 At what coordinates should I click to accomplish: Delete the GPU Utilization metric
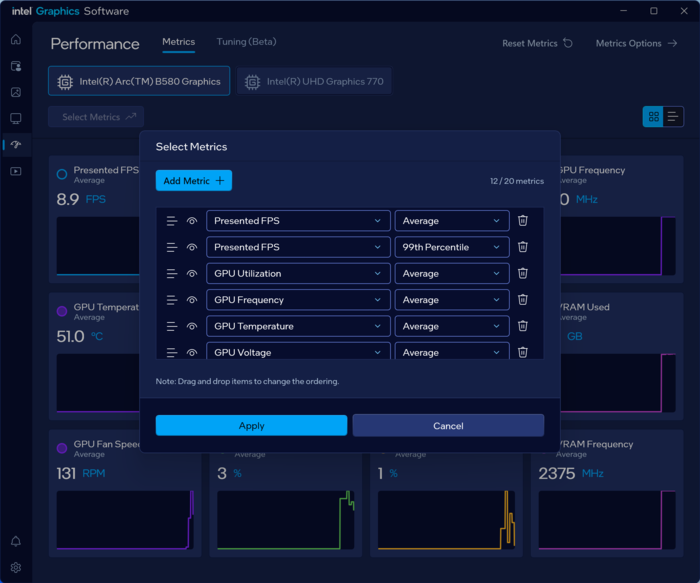[523, 273]
